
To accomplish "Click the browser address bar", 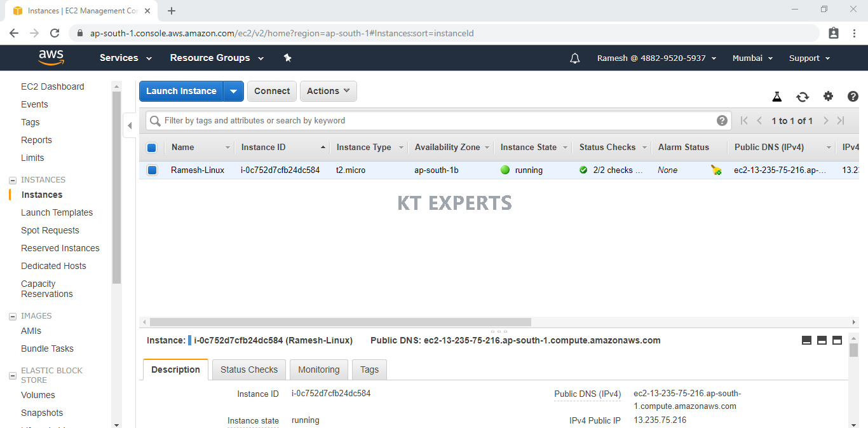I will (x=444, y=33).
